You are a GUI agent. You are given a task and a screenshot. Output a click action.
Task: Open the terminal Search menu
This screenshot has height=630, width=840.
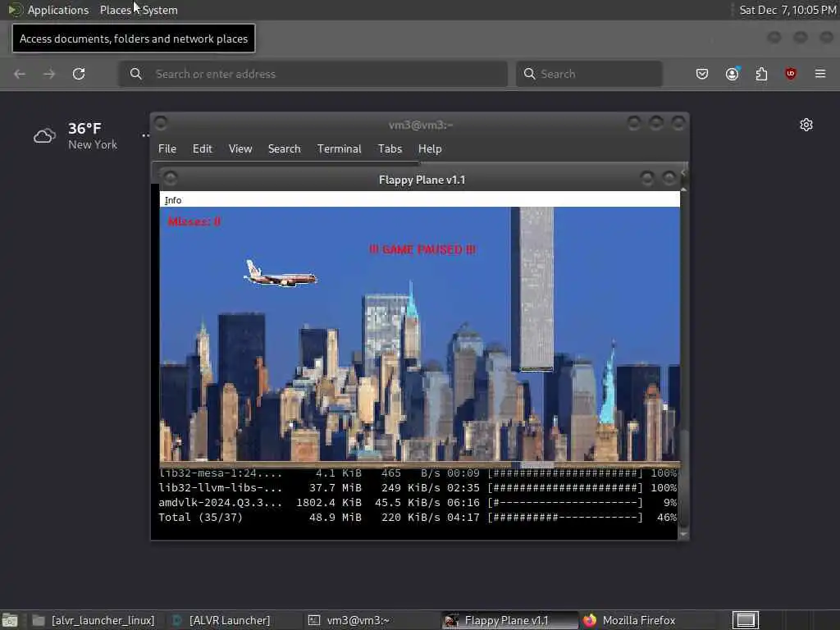pyautogui.click(x=285, y=149)
